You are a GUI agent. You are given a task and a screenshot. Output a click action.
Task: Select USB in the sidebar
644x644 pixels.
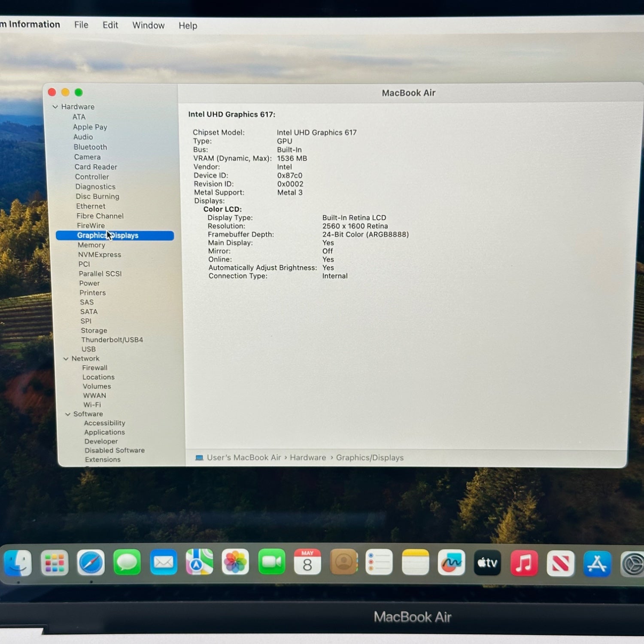click(x=88, y=349)
